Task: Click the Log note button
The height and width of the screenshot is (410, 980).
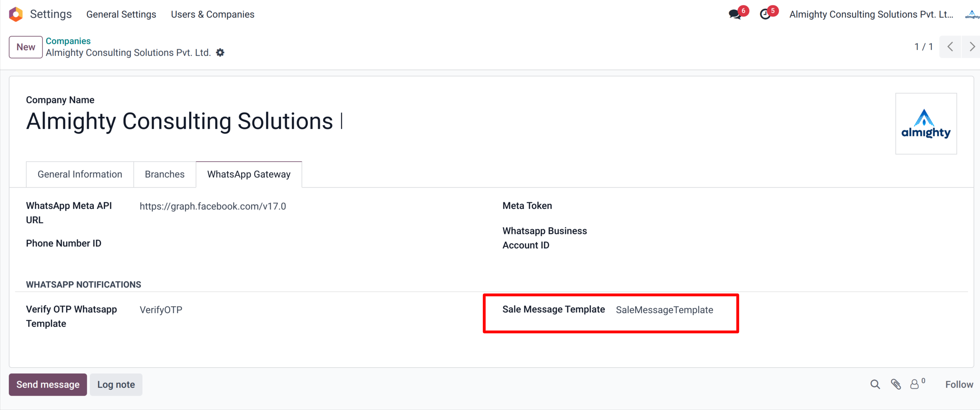Action: coord(116,384)
